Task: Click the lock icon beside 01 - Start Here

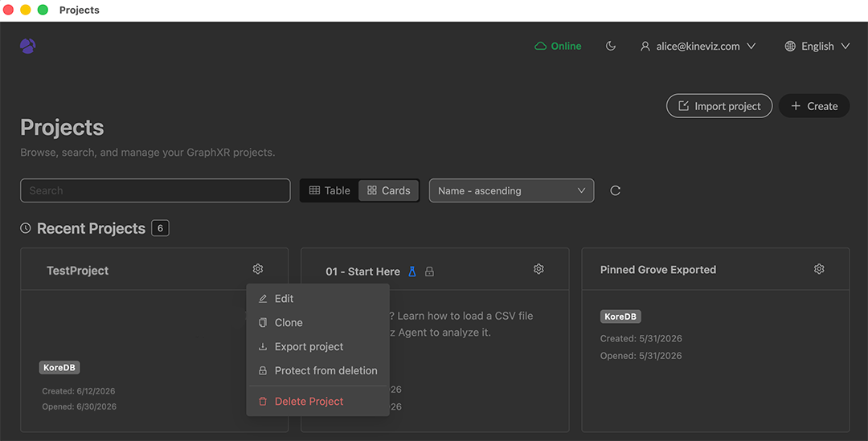Action: pos(429,272)
